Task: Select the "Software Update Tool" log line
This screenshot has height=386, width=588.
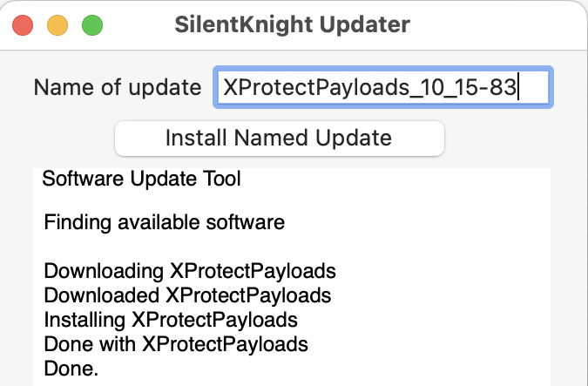Action: pyautogui.click(x=142, y=179)
